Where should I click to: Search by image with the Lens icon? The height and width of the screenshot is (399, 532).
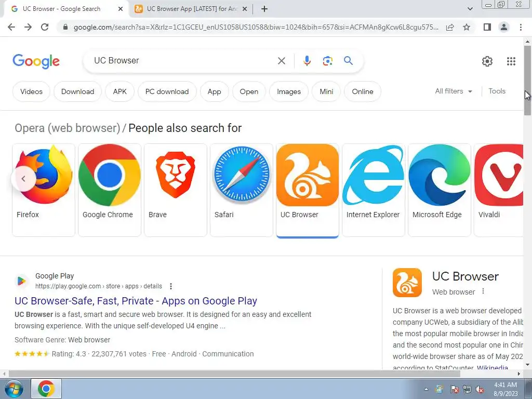(327, 61)
